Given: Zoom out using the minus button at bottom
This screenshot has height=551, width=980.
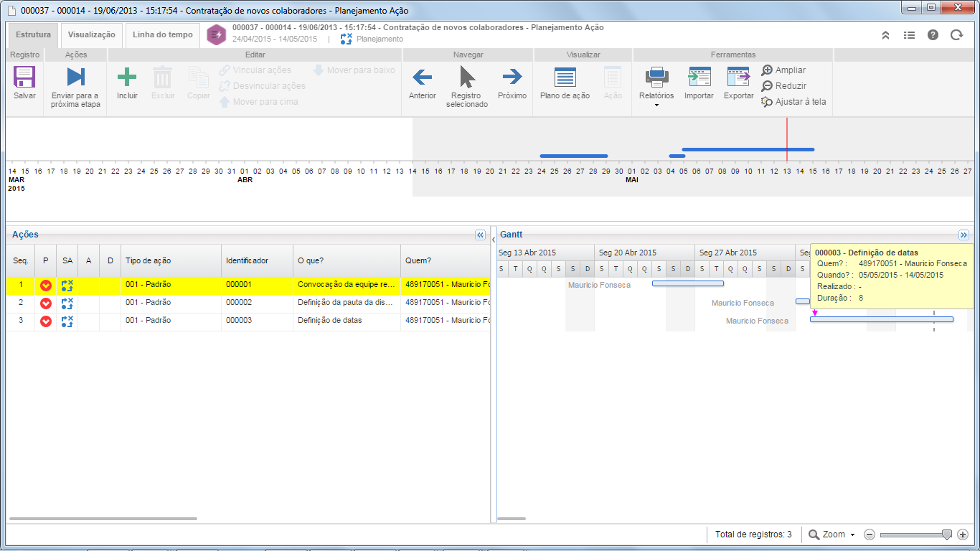Looking at the screenshot, I should tap(870, 534).
